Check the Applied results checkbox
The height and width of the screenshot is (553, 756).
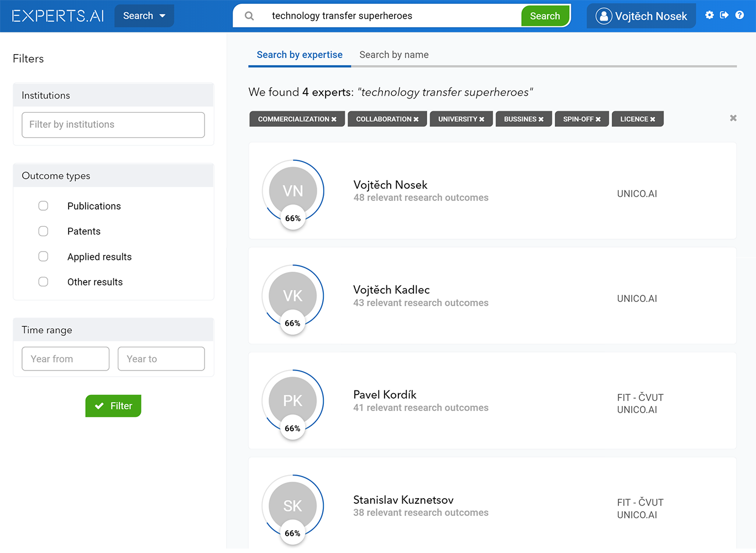click(x=43, y=256)
